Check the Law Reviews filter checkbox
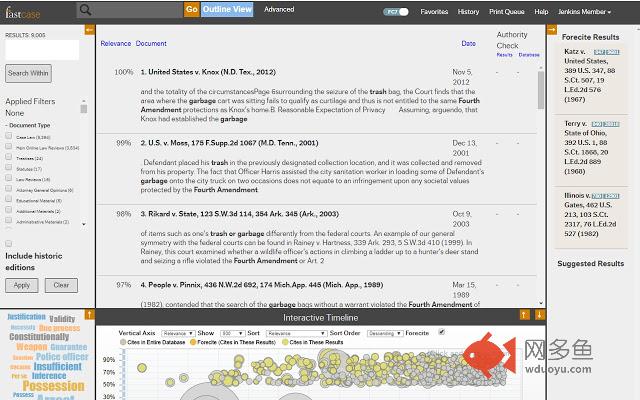The width and height of the screenshot is (640, 400). pyautogui.click(x=9, y=178)
